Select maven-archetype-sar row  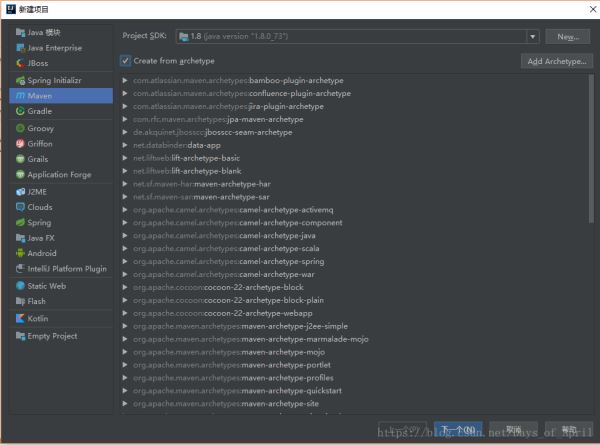click(x=354, y=197)
